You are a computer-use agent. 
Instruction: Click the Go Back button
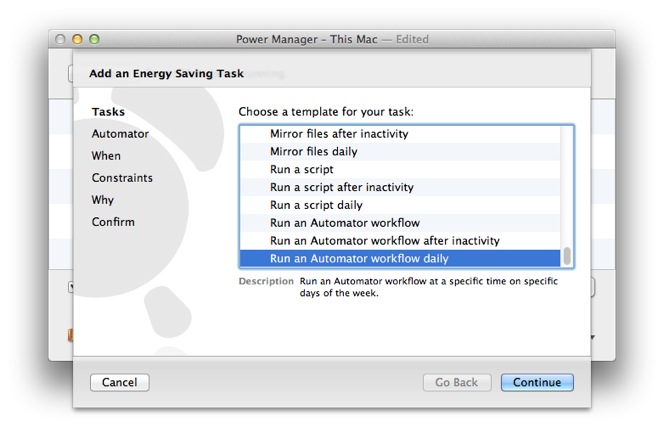(456, 383)
